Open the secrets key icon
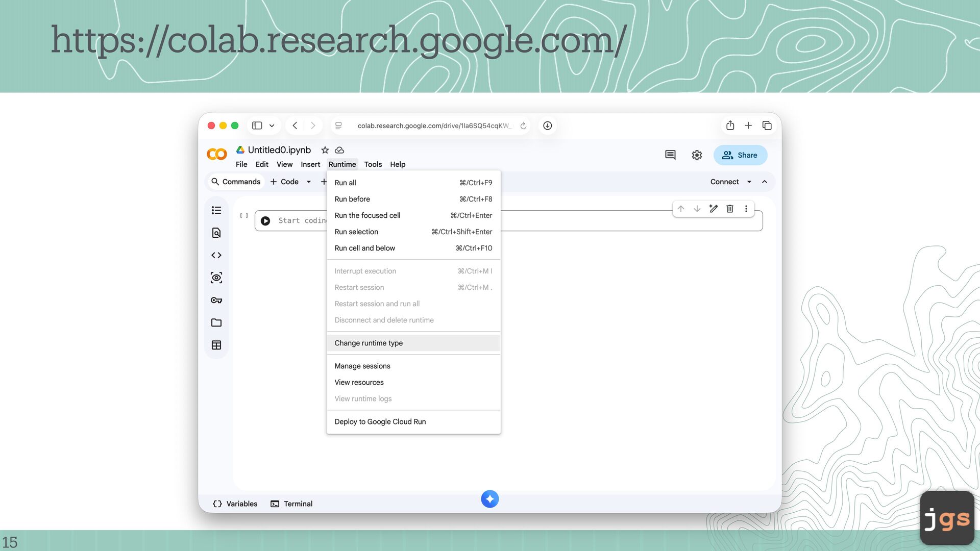This screenshot has width=980, height=551. pyautogui.click(x=216, y=300)
